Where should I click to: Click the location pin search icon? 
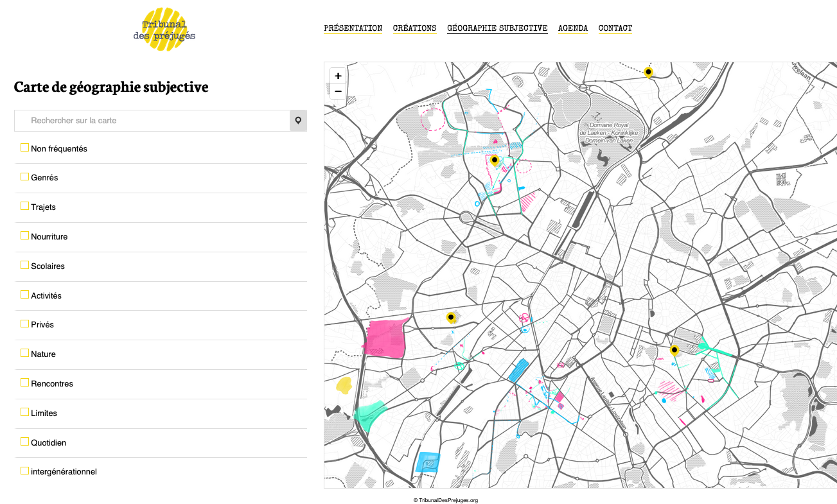tap(298, 121)
